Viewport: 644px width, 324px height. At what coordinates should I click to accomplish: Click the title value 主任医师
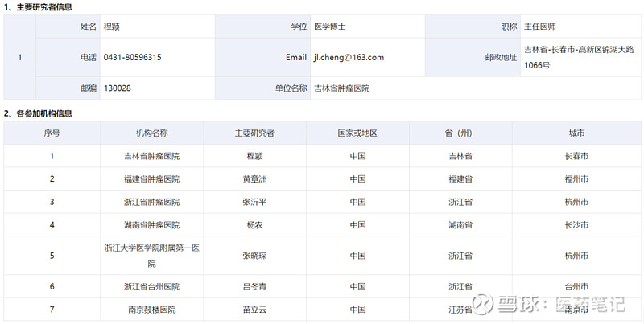(539, 27)
